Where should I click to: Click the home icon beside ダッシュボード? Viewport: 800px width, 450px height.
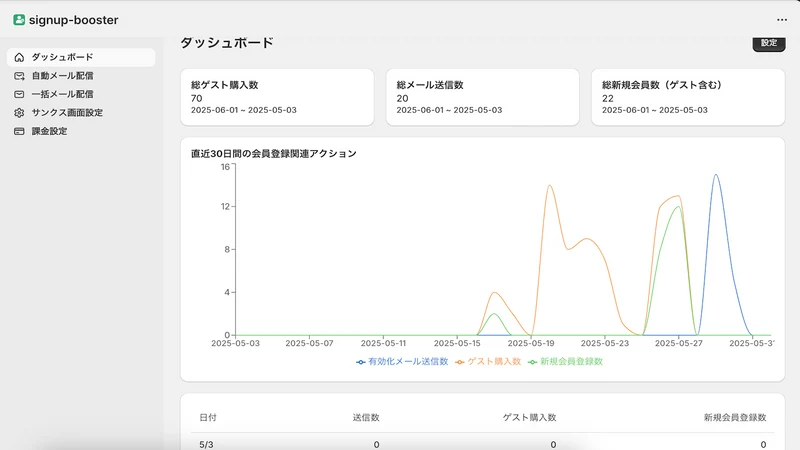pos(19,57)
